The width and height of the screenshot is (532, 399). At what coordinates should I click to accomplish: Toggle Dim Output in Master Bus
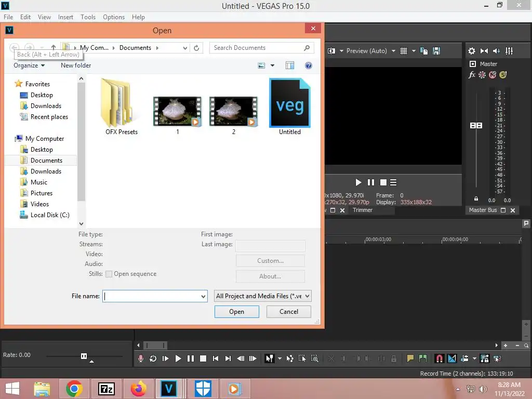click(497, 51)
